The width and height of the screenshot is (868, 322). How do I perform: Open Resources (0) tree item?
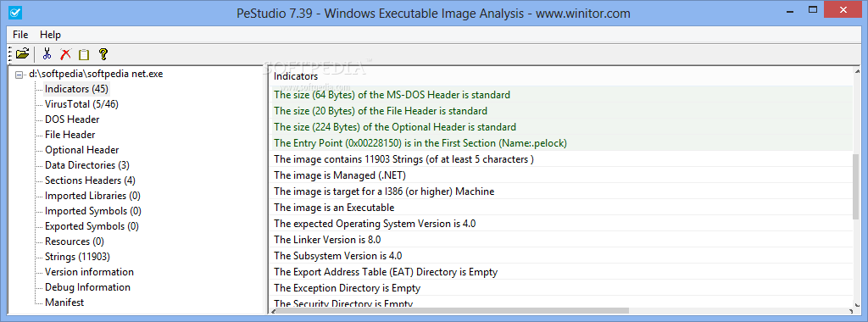(x=75, y=241)
